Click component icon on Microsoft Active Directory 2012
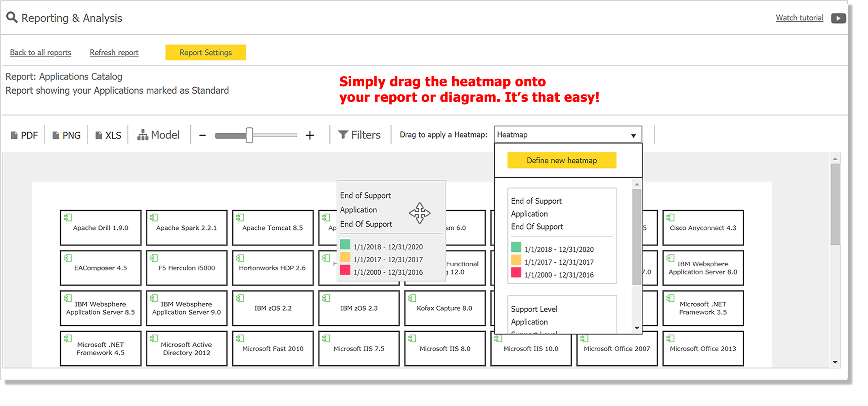Viewport: 868px width, 406px height. click(154, 338)
